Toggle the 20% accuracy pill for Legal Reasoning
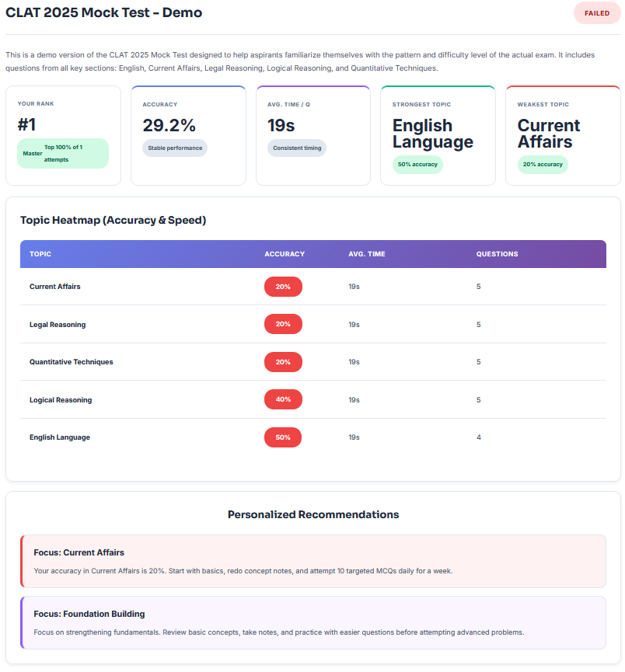The width and height of the screenshot is (625, 672). click(283, 324)
